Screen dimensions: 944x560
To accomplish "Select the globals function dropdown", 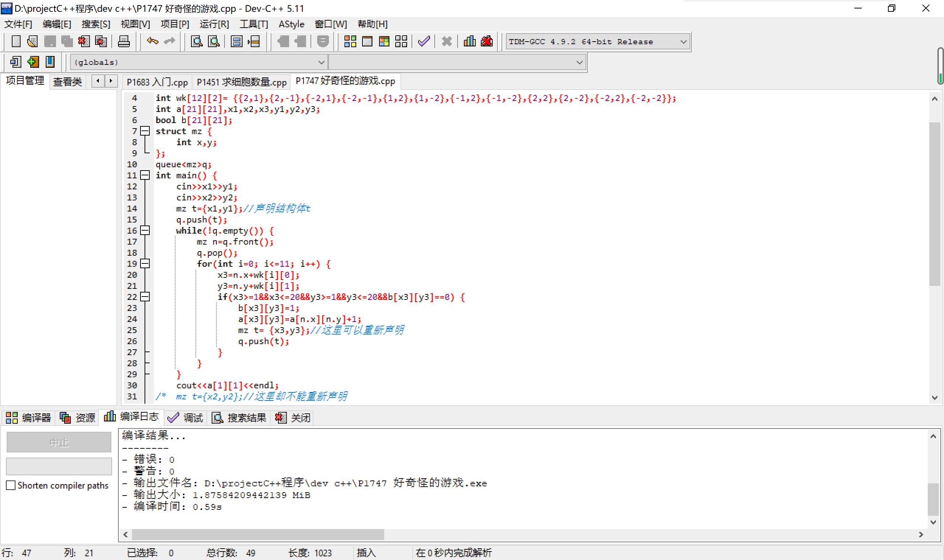I will coord(198,62).
